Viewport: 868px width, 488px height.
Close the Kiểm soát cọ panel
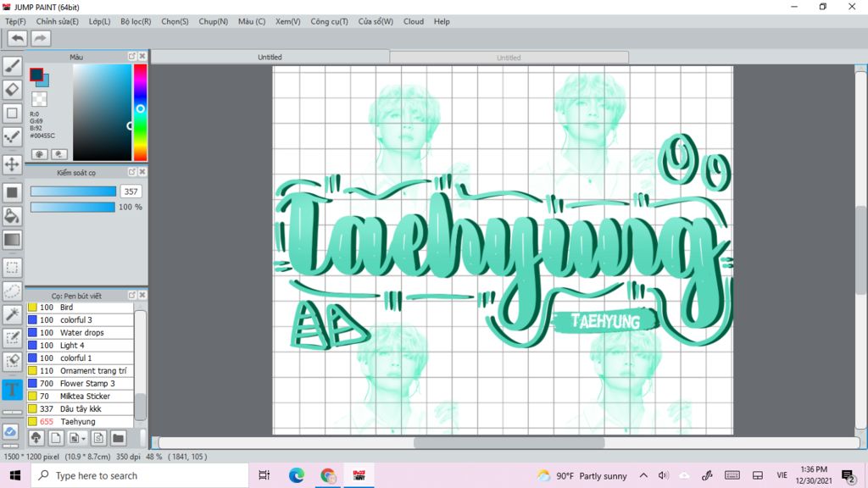pyautogui.click(x=142, y=172)
